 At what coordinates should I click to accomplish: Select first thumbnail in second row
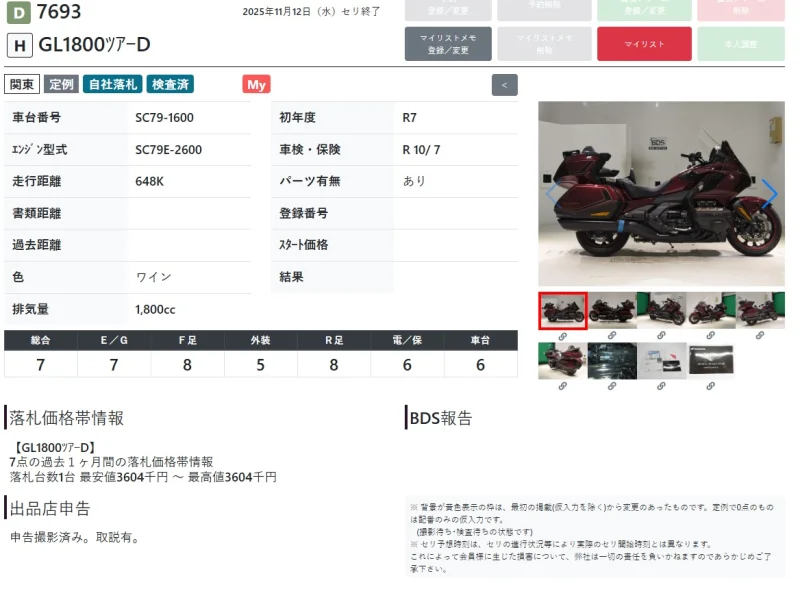563,361
